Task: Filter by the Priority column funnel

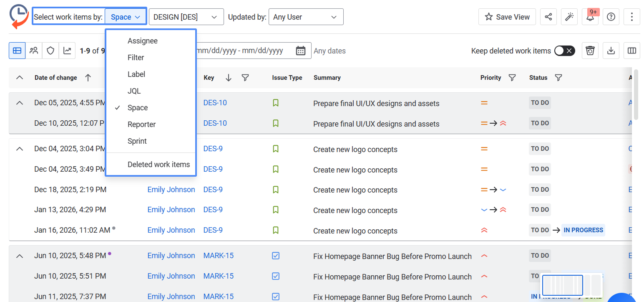Action: pos(512,78)
